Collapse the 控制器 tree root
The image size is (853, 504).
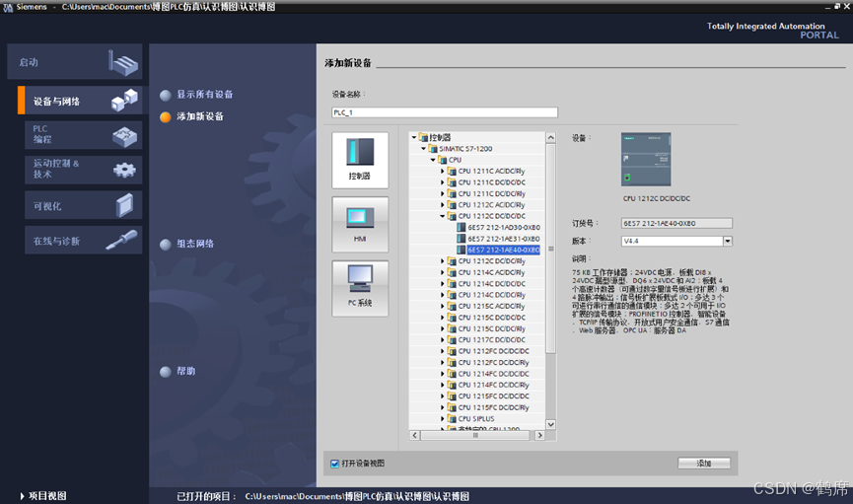(414, 137)
